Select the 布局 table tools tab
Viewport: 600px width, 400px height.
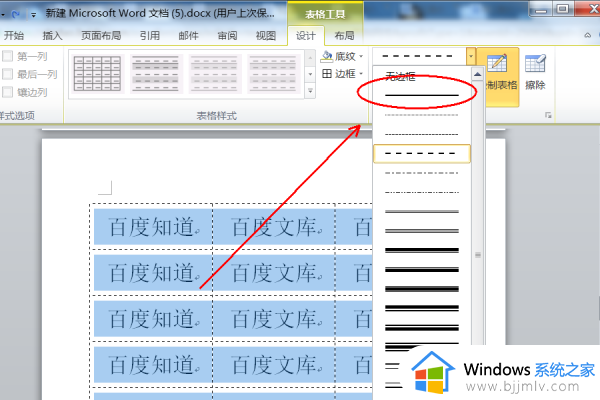344,36
